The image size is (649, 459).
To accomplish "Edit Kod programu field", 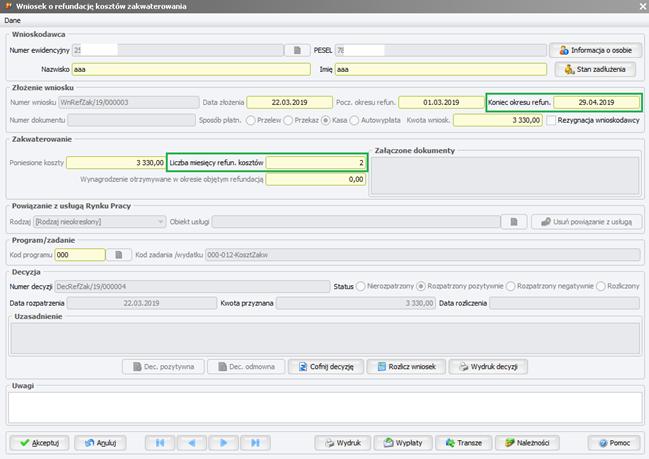I will coord(80,255).
